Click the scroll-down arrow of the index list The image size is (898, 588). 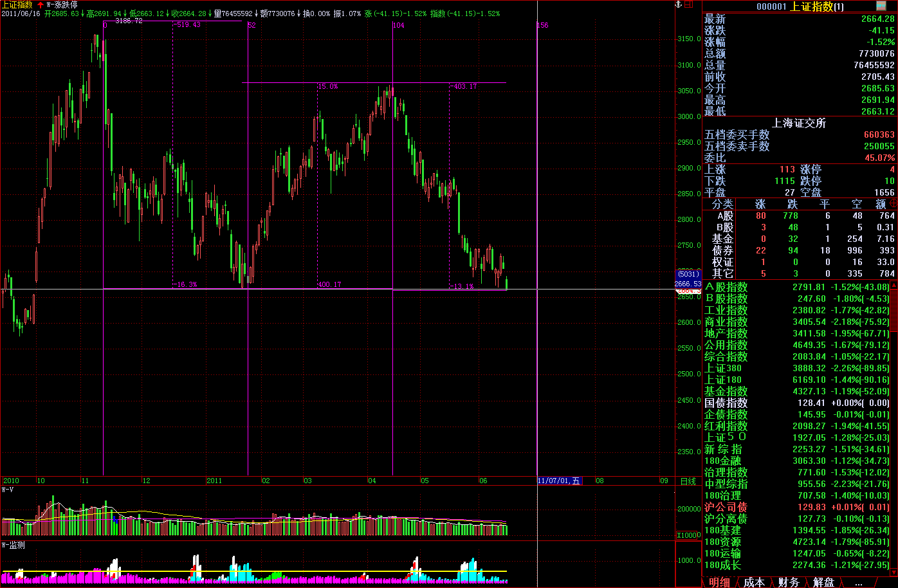(x=893, y=572)
